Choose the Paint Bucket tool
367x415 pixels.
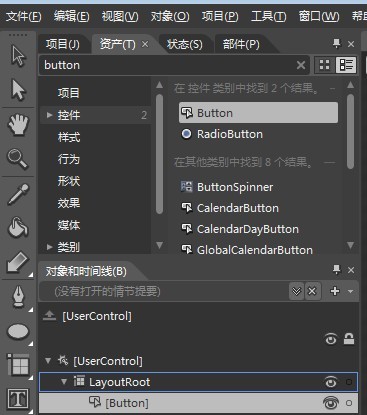point(18,227)
